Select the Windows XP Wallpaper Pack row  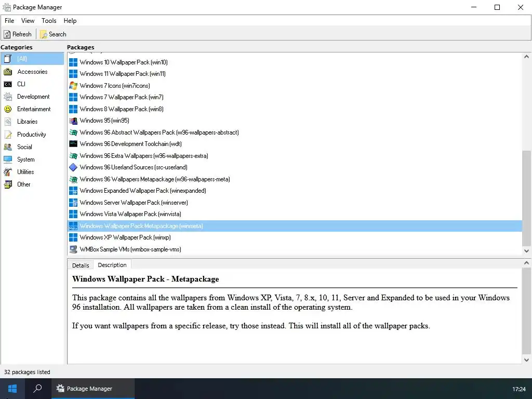pyautogui.click(x=295, y=237)
